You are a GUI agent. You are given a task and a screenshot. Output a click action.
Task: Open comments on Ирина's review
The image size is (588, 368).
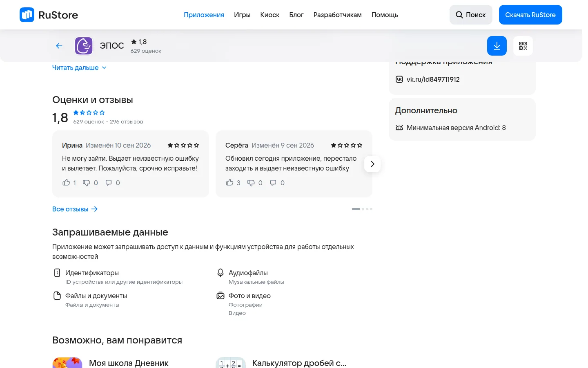coord(109,183)
